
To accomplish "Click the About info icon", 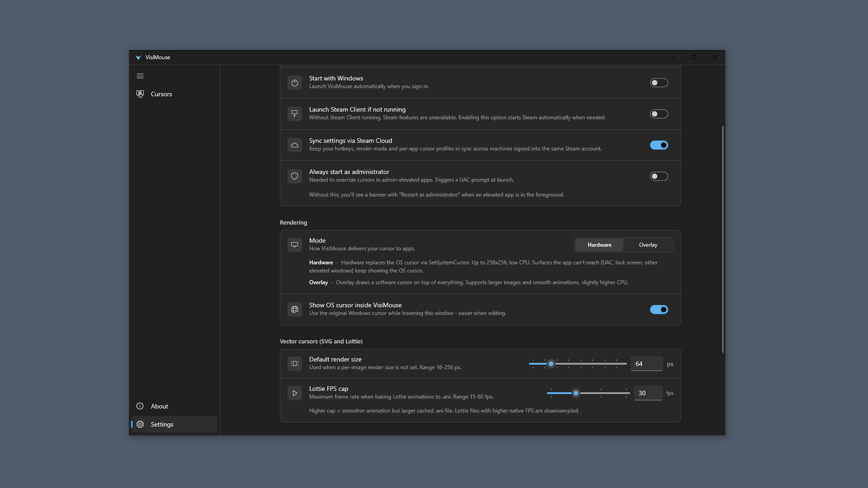I will pyautogui.click(x=140, y=406).
